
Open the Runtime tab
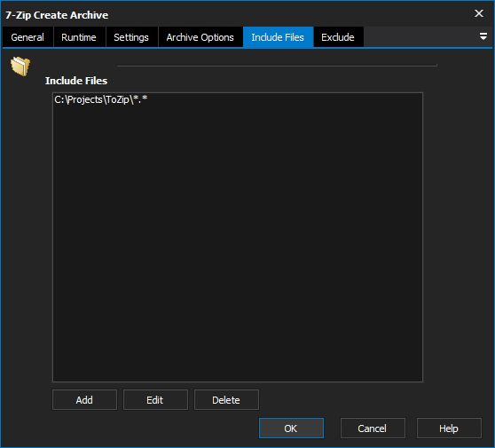click(x=79, y=37)
